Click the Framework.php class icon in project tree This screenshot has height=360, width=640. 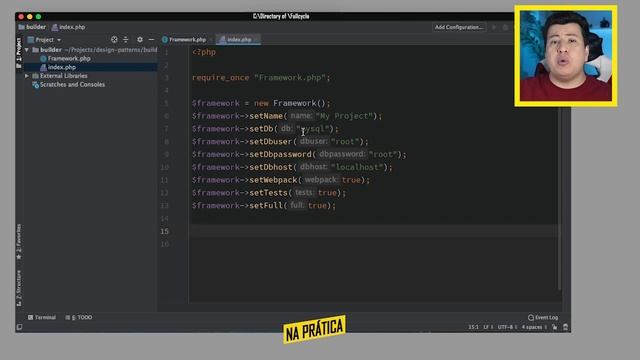[x=43, y=58]
